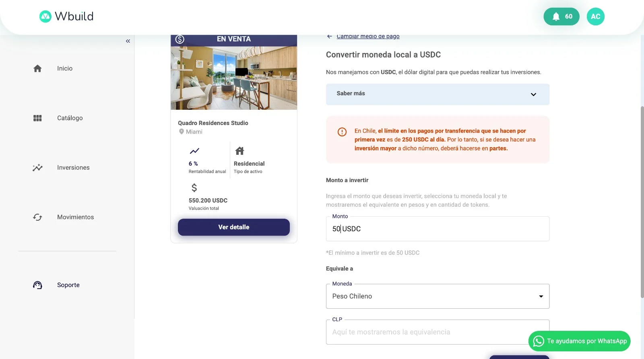
Task: Open the Moneda dropdown showing Peso Chileno
Action: [438, 296]
